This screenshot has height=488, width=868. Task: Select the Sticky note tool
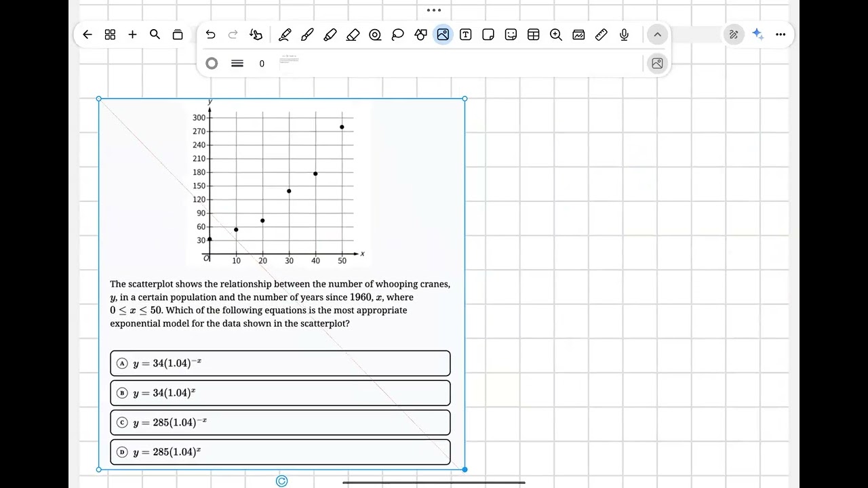[x=488, y=35]
